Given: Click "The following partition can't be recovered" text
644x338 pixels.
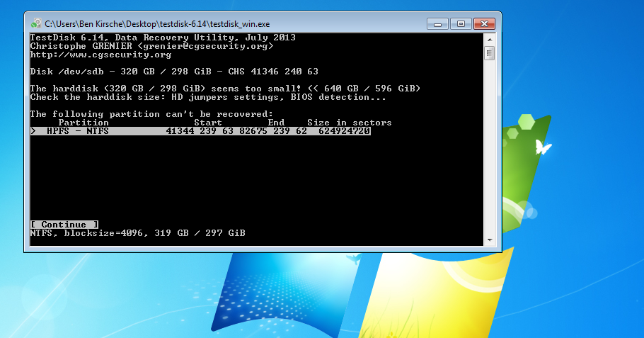Looking at the screenshot, I should pos(151,114).
